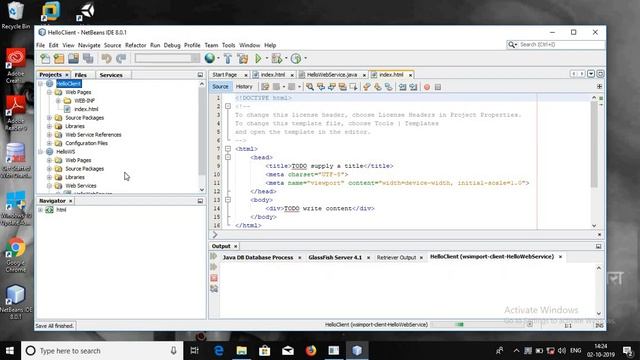Switch to the Services tab

click(x=111, y=75)
